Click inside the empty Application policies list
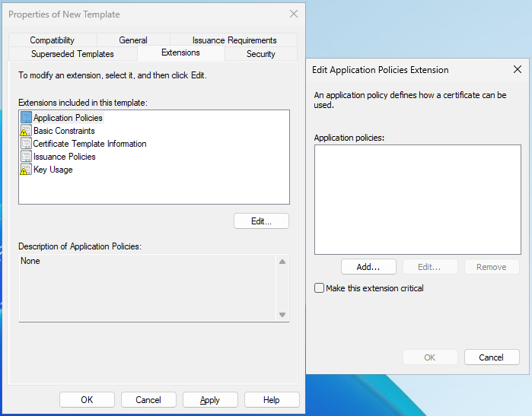532x416 pixels. point(417,199)
